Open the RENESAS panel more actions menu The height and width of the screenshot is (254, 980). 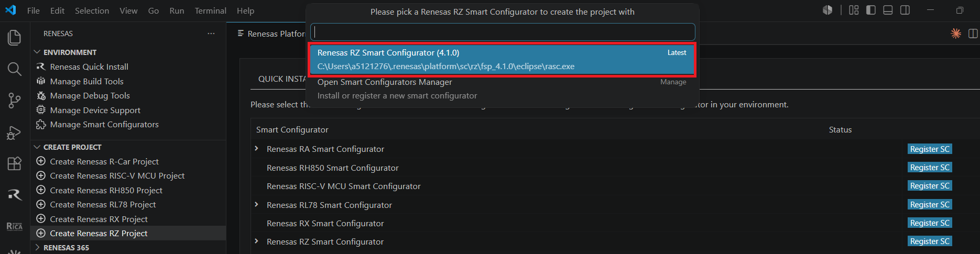[211, 34]
